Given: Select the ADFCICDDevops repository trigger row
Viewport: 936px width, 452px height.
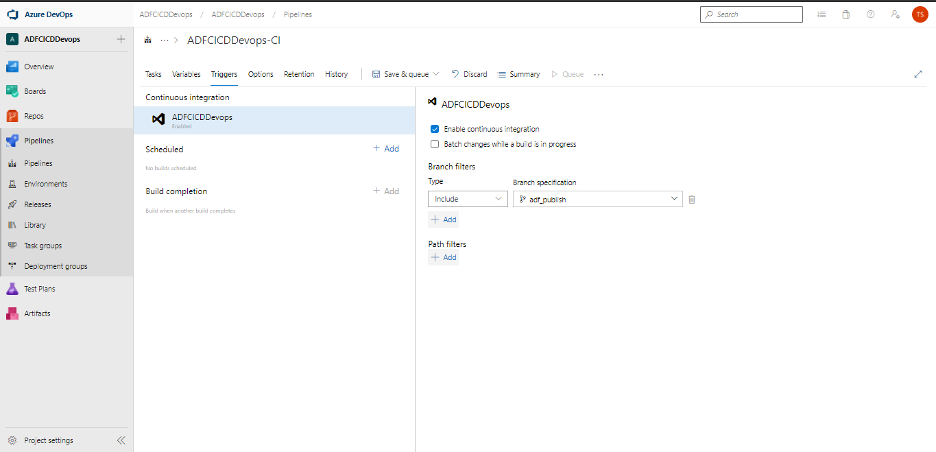Looking at the screenshot, I should click(x=275, y=120).
